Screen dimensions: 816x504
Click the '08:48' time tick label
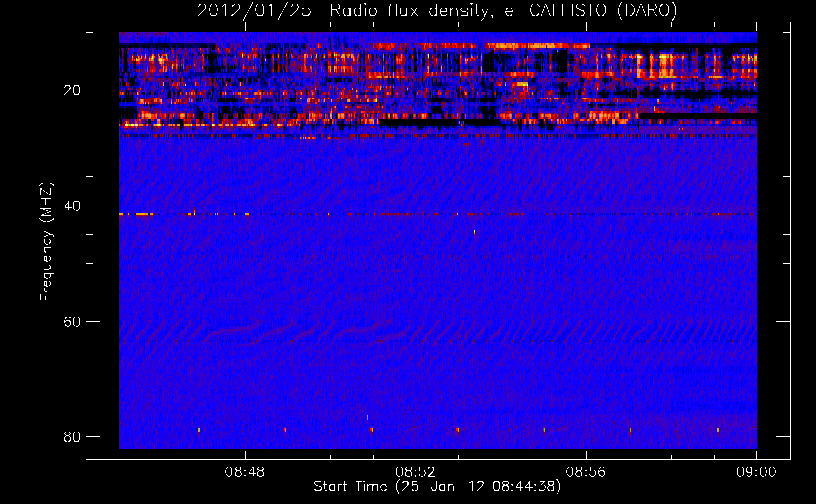pos(245,472)
